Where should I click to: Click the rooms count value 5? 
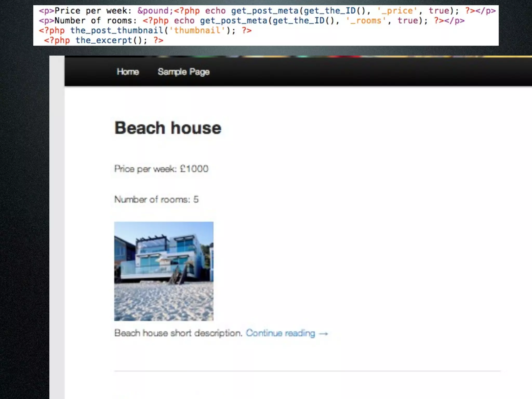[x=196, y=199]
